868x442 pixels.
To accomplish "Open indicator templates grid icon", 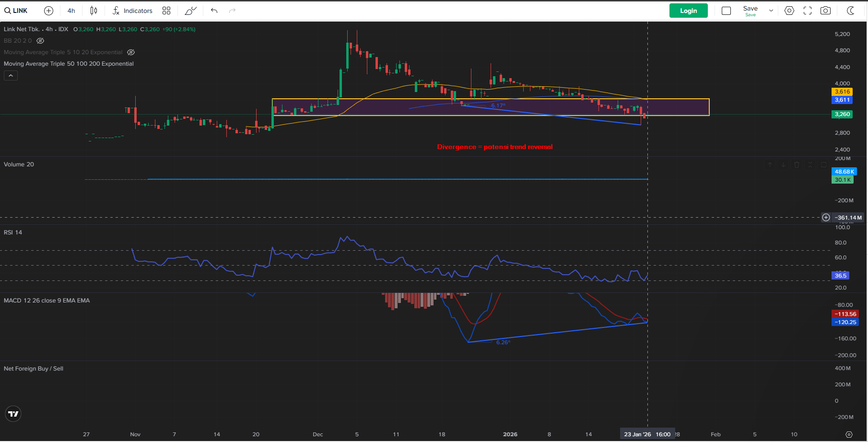I will pyautogui.click(x=166, y=11).
